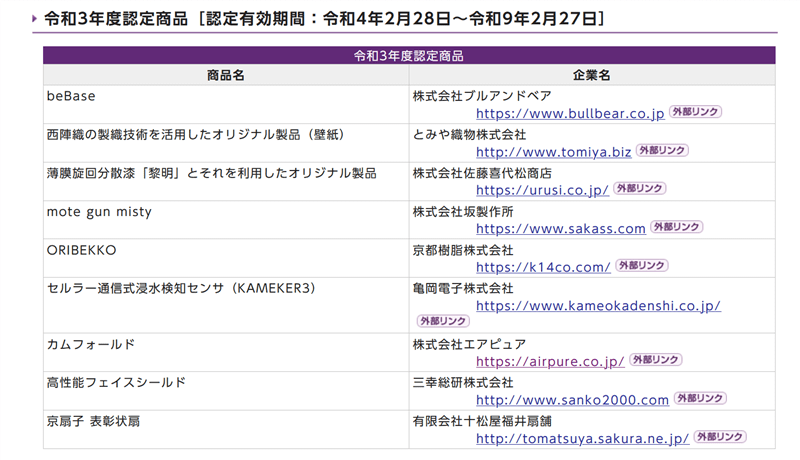Click the 外部リンク badge beside sanko2000.com
The width and height of the screenshot is (800, 460).
pos(700,398)
